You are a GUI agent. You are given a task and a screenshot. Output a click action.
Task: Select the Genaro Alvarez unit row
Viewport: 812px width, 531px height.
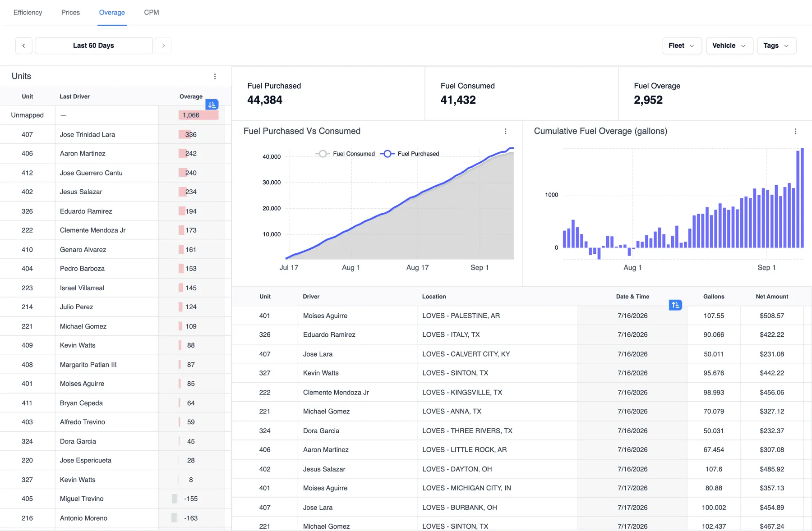(x=115, y=249)
